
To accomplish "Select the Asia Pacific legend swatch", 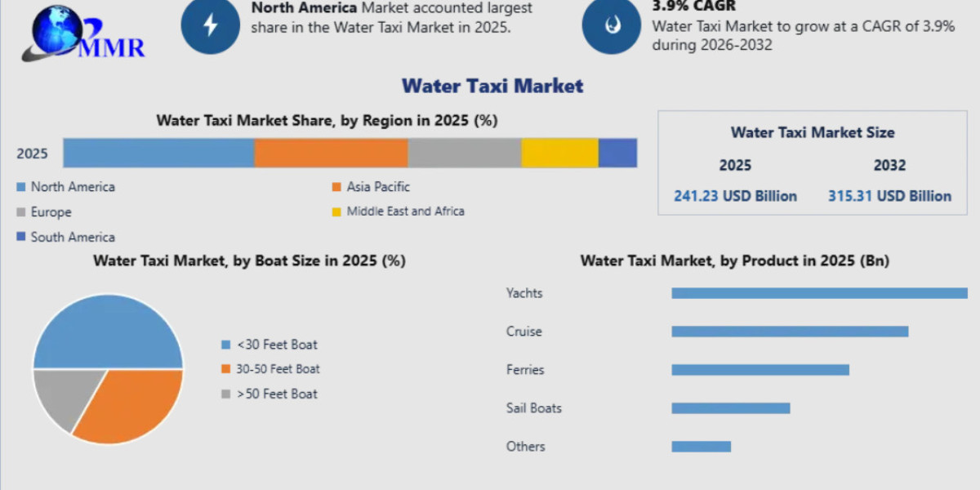I will click(336, 187).
